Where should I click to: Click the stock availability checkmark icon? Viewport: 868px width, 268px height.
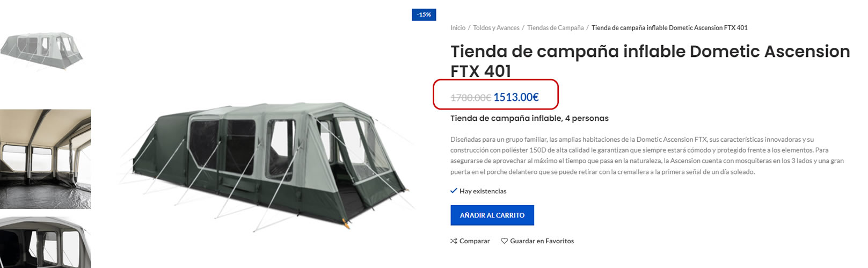454,191
